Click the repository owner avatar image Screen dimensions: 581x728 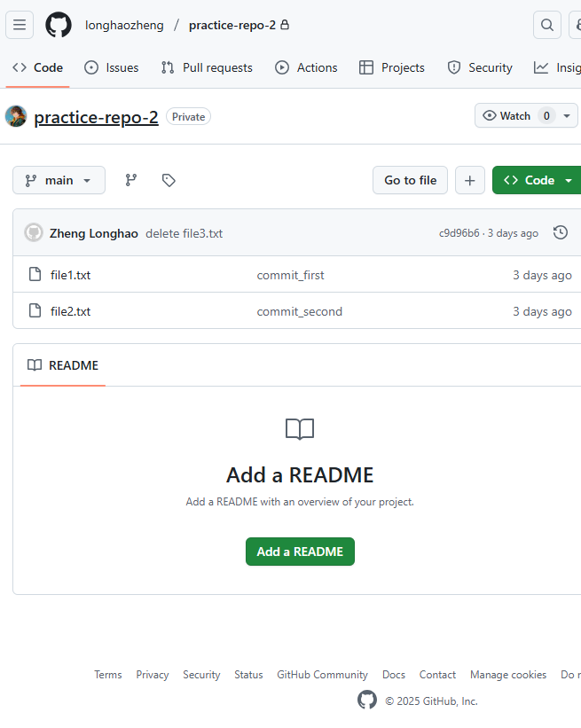16,116
